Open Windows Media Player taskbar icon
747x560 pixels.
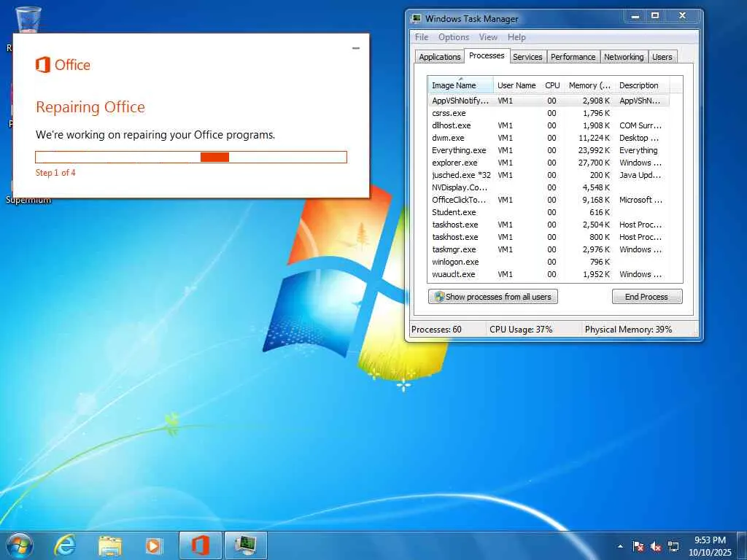point(153,545)
